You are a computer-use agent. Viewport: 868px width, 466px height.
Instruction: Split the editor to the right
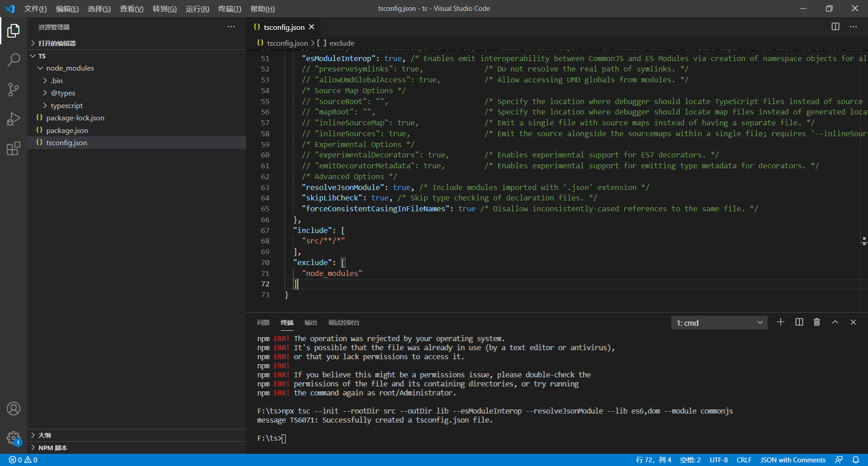pos(835,27)
